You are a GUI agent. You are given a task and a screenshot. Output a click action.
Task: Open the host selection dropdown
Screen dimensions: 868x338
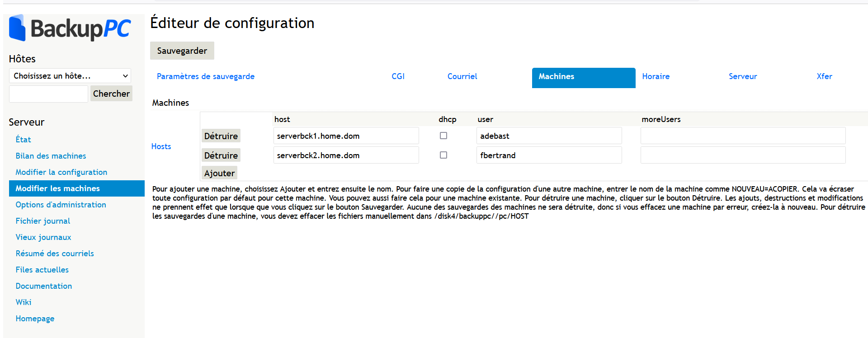(70, 76)
